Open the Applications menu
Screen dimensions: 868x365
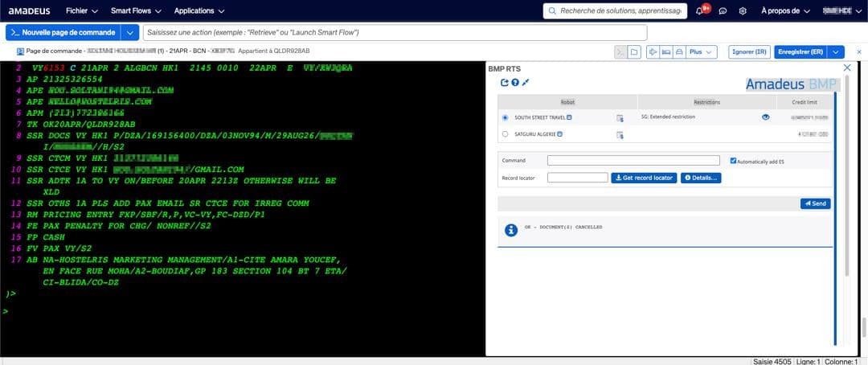(199, 11)
